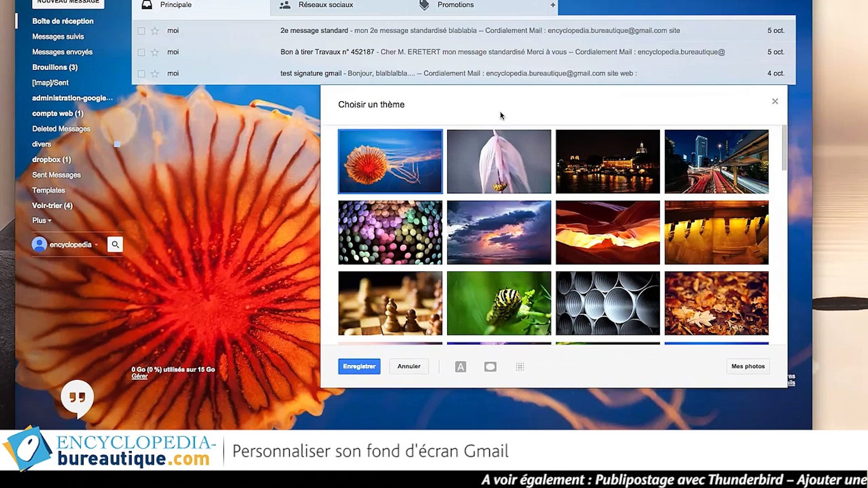868x488 pixels.
Task: Check the 'Bon à tirer Travaux' message checkbox
Action: 142,52
